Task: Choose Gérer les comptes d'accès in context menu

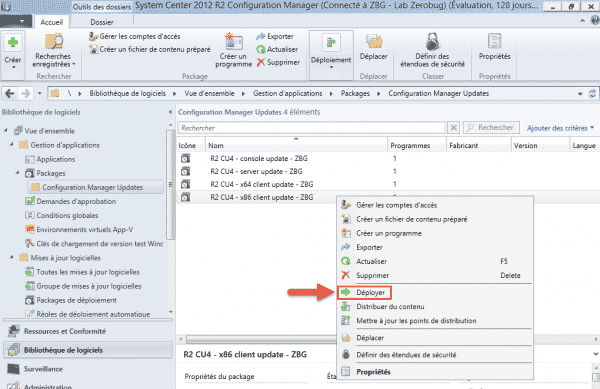Action: tap(435, 205)
